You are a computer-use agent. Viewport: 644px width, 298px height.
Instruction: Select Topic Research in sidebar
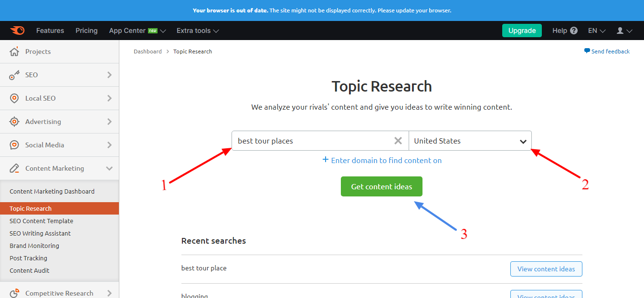coord(59,208)
